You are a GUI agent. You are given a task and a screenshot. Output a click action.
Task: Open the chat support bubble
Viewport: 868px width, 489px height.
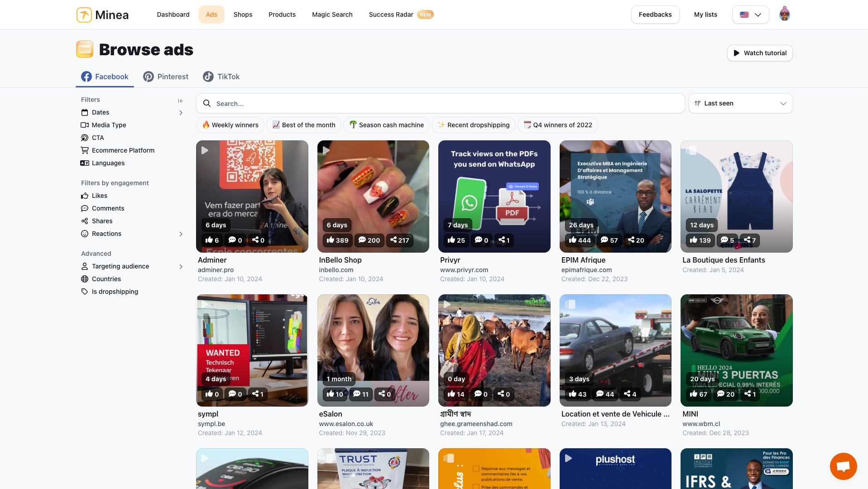pos(843,466)
